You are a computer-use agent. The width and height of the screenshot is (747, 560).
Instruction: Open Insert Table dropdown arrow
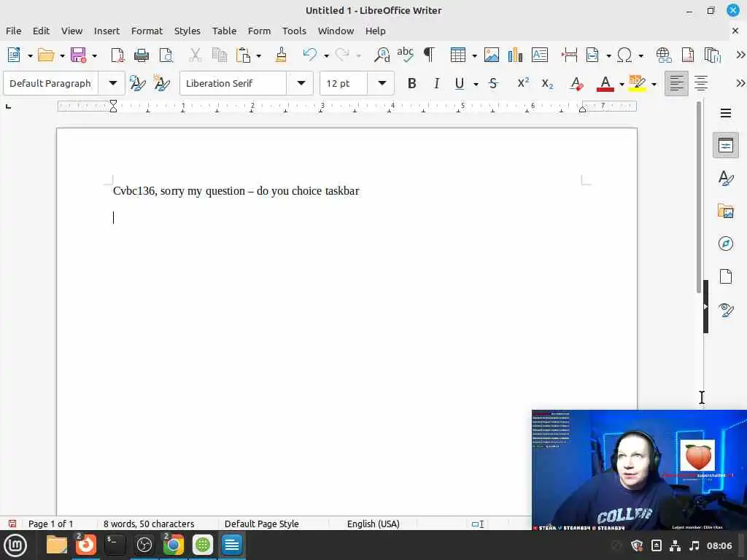tap(474, 55)
